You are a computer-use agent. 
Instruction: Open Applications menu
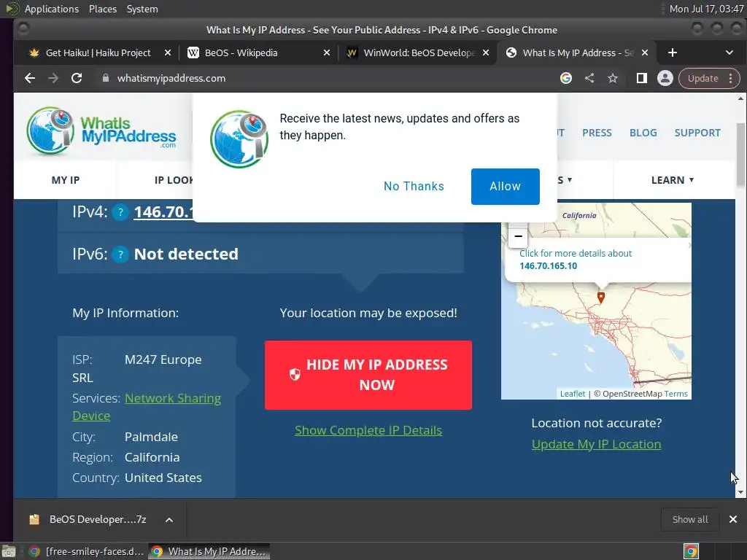(52, 9)
